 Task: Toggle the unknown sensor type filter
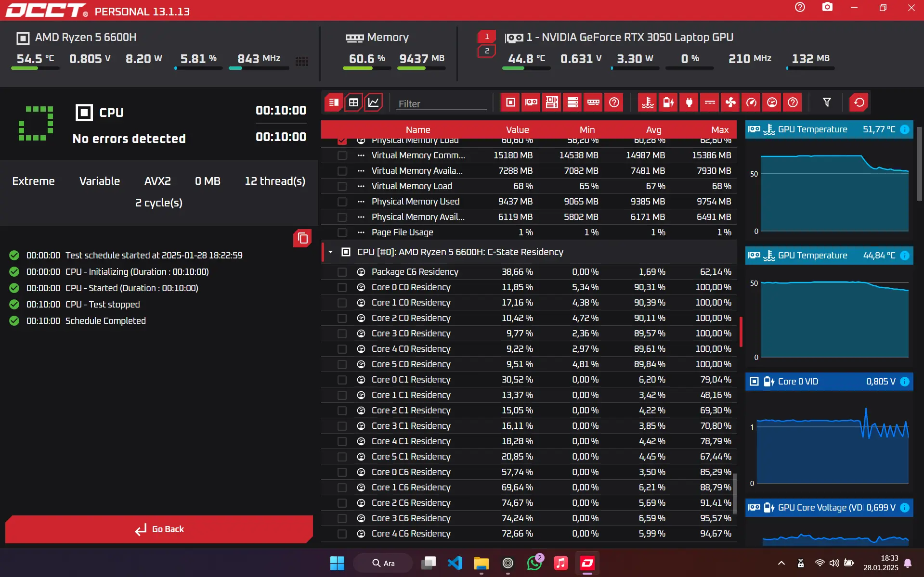tap(793, 103)
